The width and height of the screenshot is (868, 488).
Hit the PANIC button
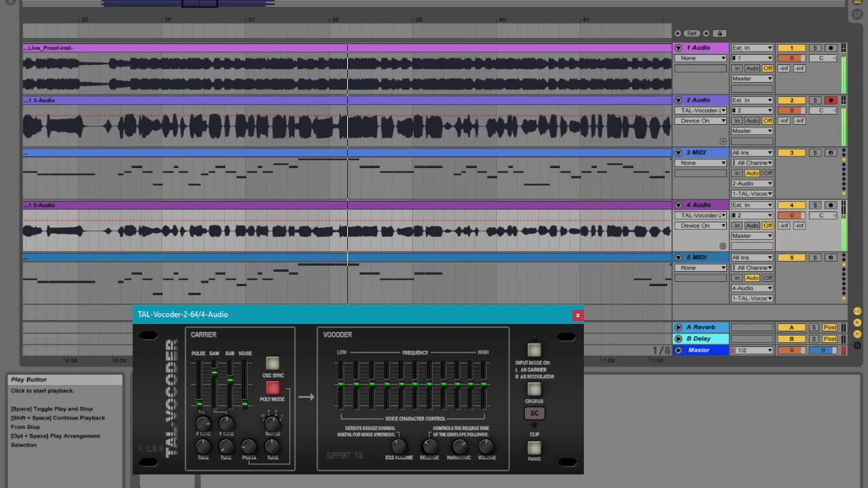(x=534, y=448)
